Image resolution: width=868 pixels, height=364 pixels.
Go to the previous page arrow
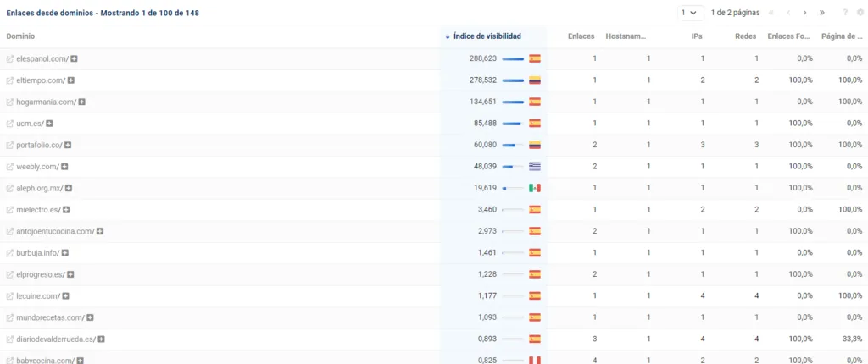pyautogui.click(x=788, y=13)
